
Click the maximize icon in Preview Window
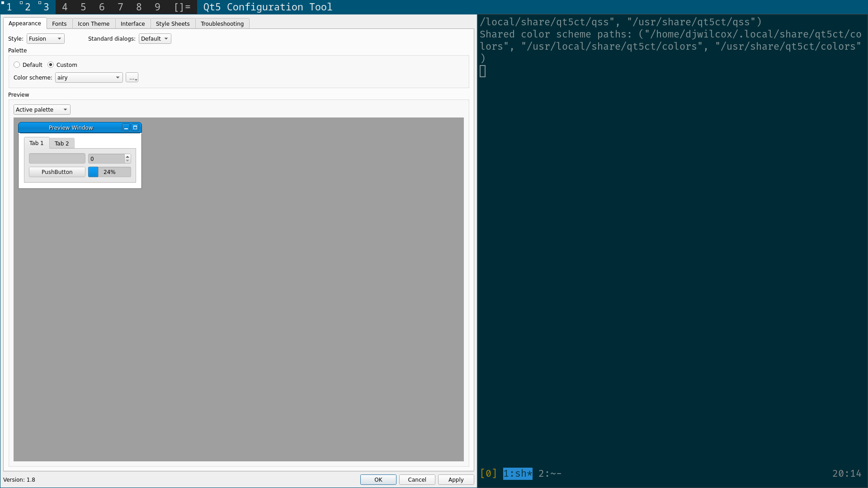pyautogui.click(x=134, y=127)
